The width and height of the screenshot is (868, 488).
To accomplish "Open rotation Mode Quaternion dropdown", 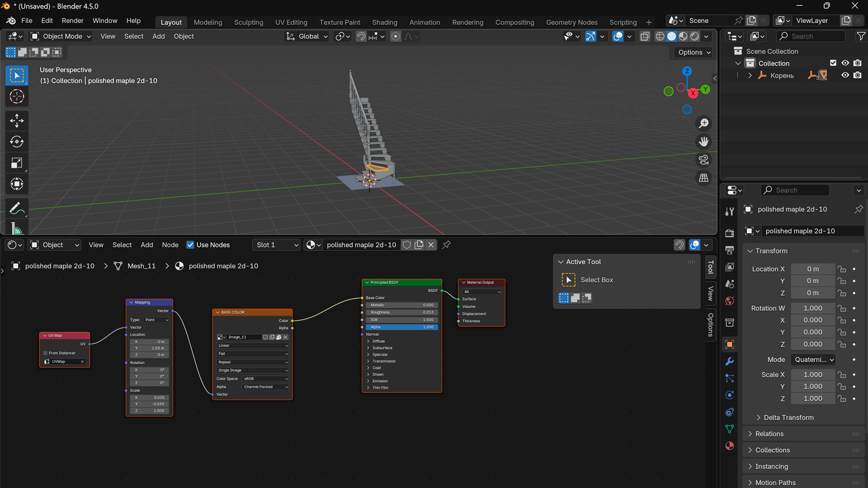I will pos(813,360).
